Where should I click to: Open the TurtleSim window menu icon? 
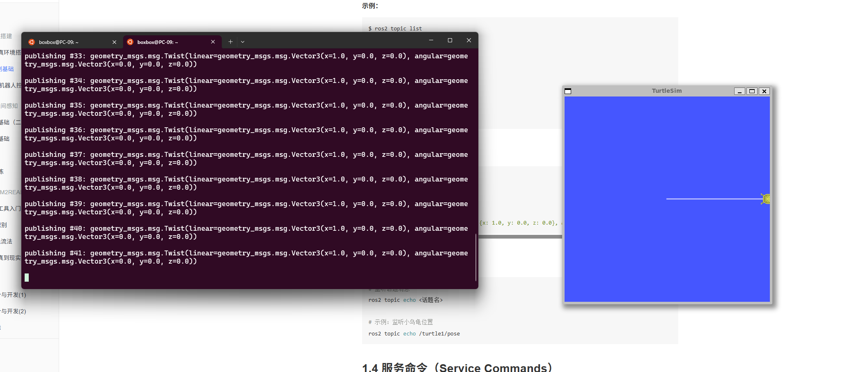568,91
